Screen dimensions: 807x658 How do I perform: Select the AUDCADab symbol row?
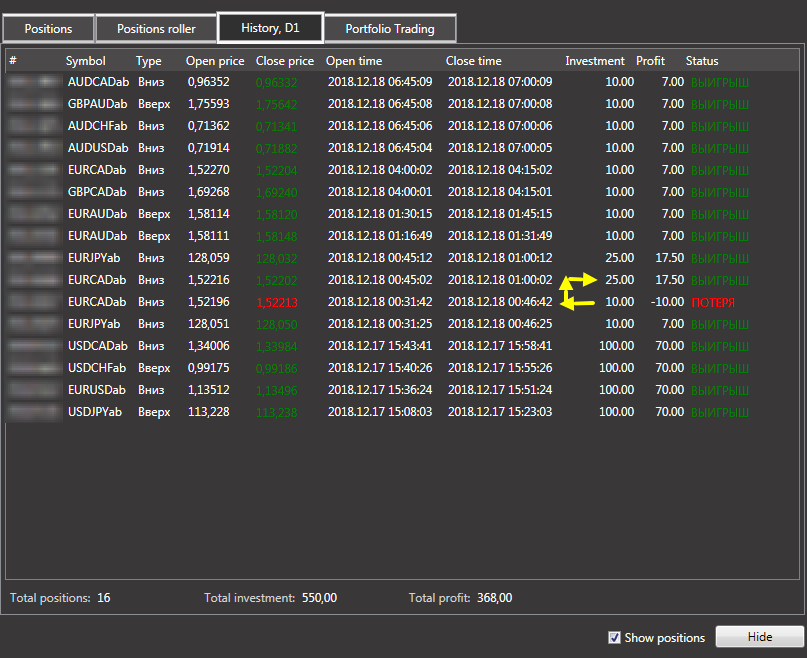[x=402, y=82]
